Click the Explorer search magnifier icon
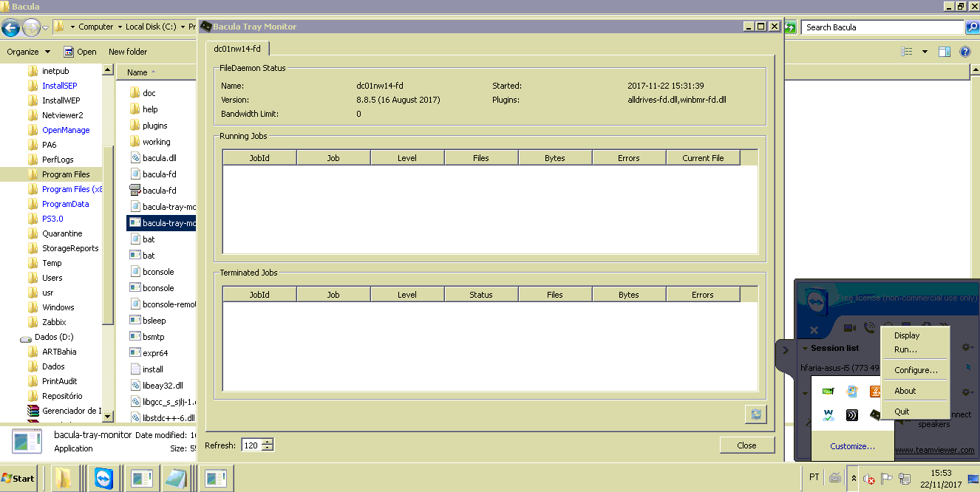 973,27
